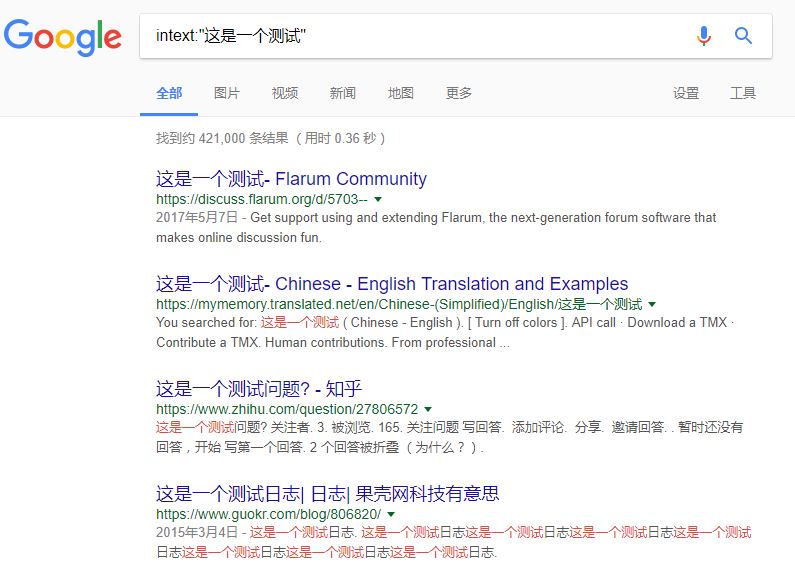
Task: Click the Google logo
Action: (x=63, y=37)
